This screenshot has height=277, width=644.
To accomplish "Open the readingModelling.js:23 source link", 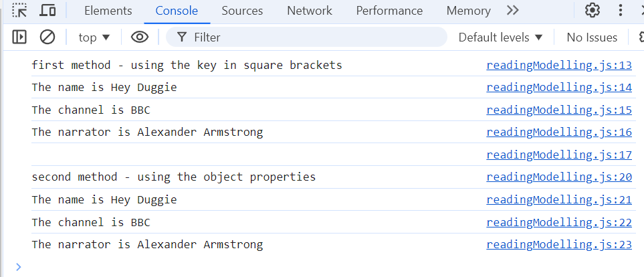I will (x=559, y=244).
